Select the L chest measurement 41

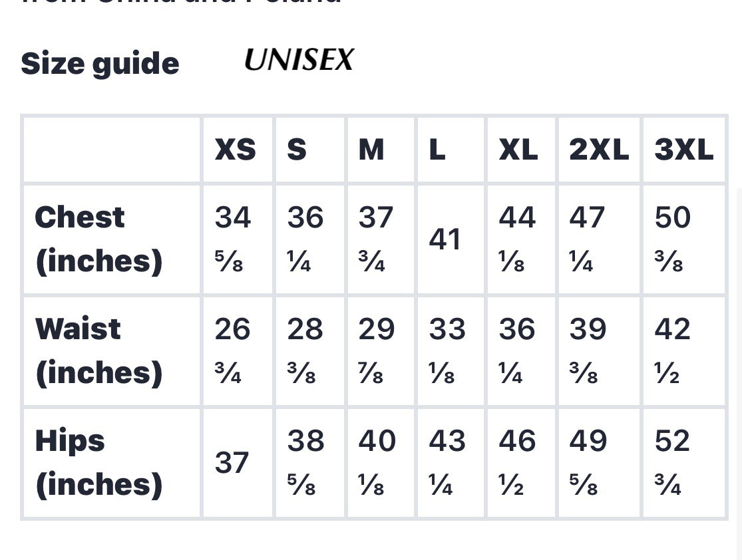pos(445,239)
